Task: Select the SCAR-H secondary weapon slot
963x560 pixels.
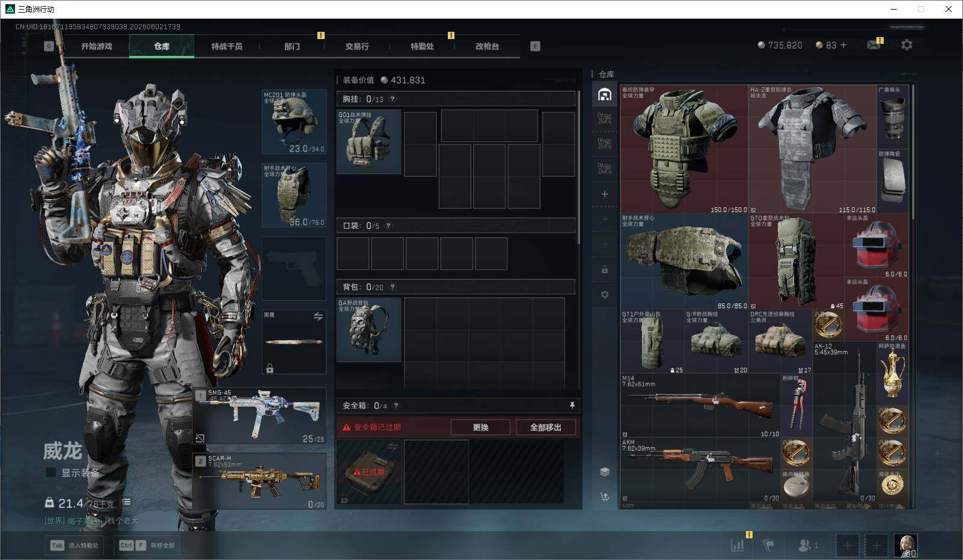Action: coord(260,481)
